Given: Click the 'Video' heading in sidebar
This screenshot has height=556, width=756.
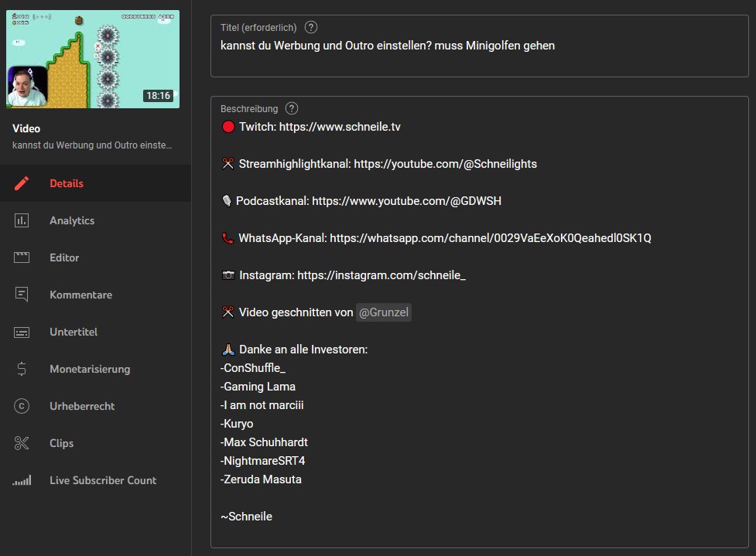Looking at the screenshot, I should click(x=26, y=128).
